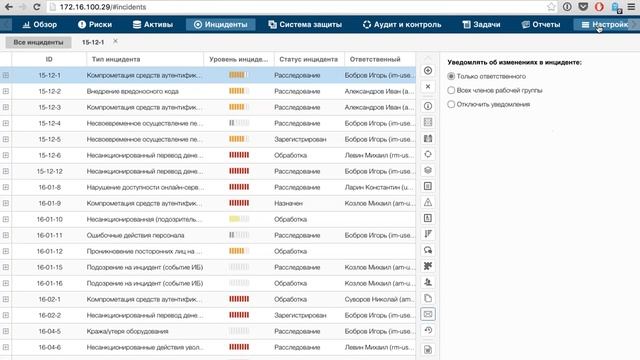The width and height of the screenshot is (640, 360).
Task: Click level indicator of row 15-12-2
Action: tap(239, 91)
